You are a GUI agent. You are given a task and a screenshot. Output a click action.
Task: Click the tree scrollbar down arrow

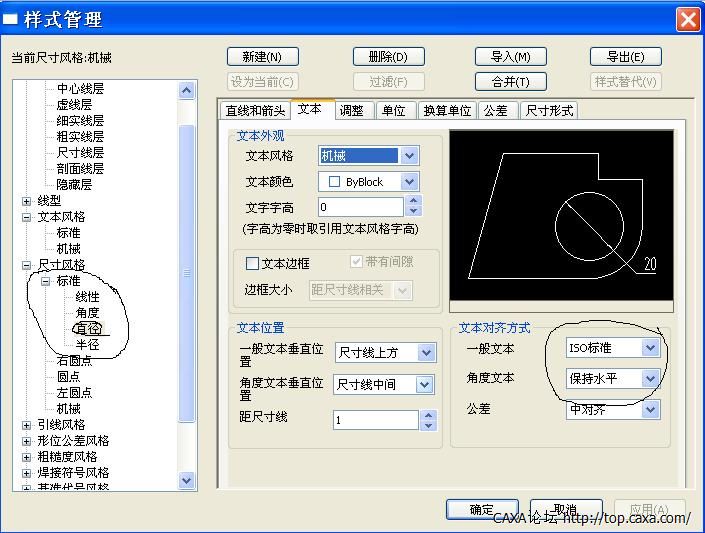[187, 480]
